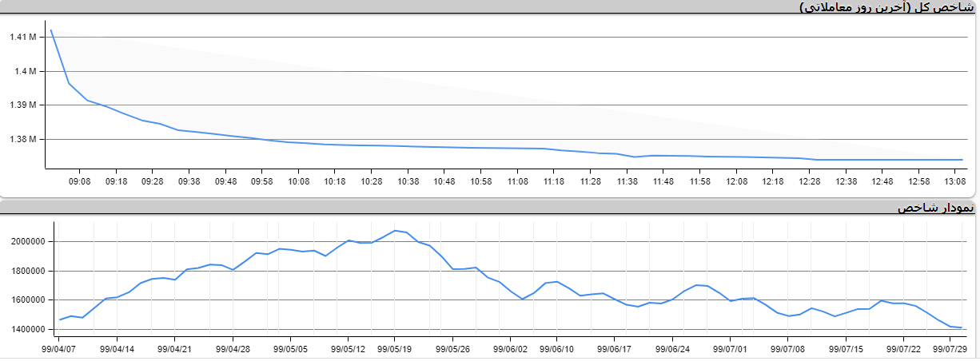This screenshot has width=980, height=361.
Task: Click the history line's peak above 99/05/19
Action: point(395,230)
